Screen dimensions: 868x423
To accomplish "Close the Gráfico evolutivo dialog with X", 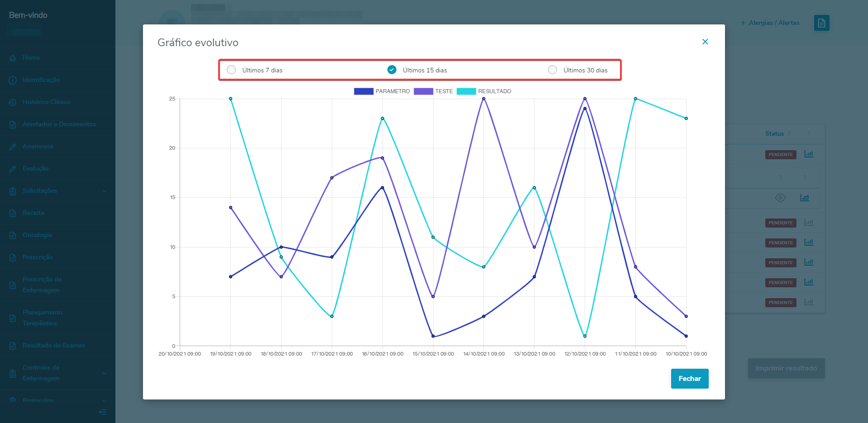I will 705,42.
